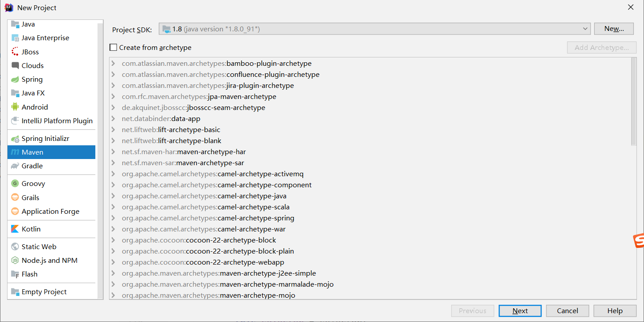644x322 pixels.
Task: Expand confluence-plugin-archetype entry
Action: click(x=114, y=75)
